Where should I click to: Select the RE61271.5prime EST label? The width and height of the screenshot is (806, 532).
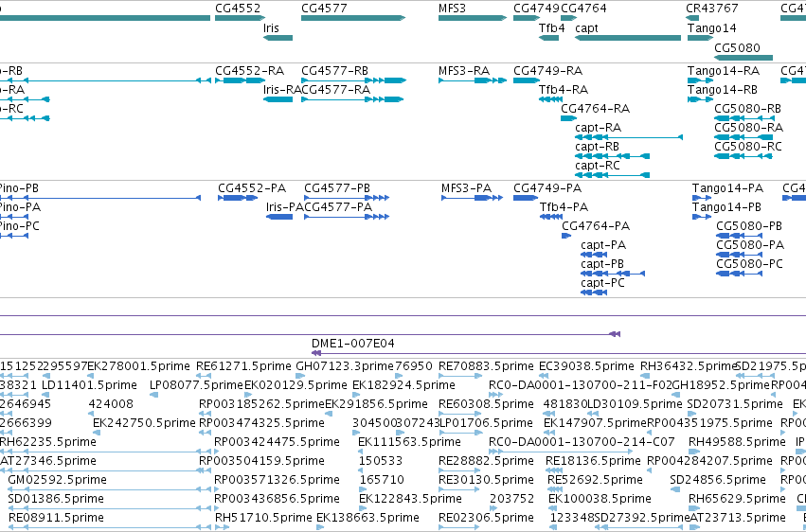pos(242,366)
